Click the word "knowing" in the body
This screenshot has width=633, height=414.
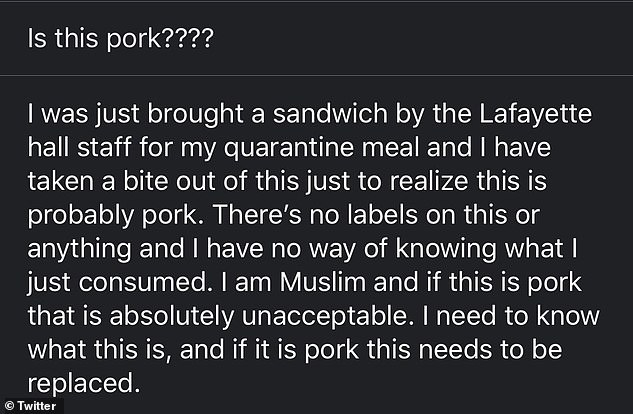tap(446, 249)
